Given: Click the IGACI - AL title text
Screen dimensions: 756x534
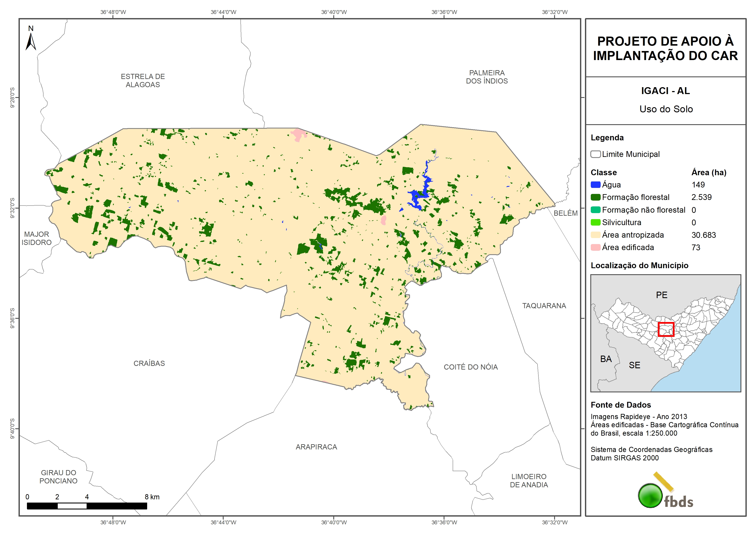Looking at the screenshot, I should (x=665, y=91).
